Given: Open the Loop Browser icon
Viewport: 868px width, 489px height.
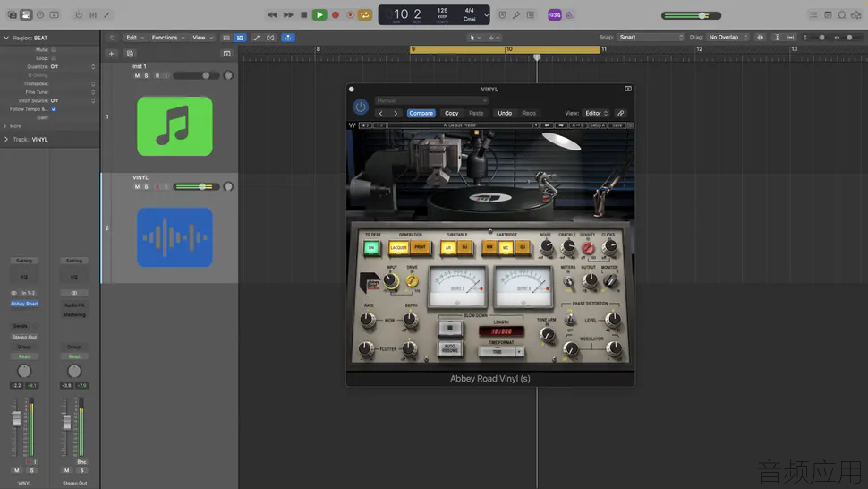Looking at the screenshot, I should click(842, 15).
